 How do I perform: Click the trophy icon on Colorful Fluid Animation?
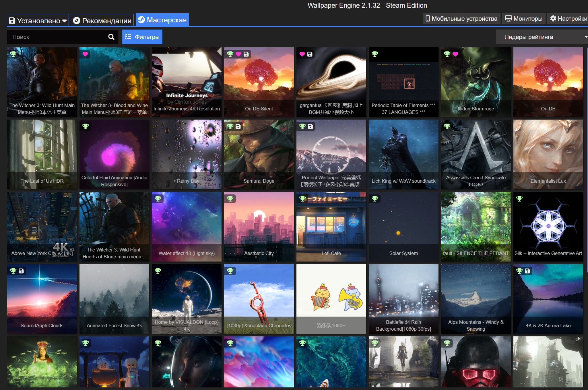pyautogui.click(x=86, y=126)
